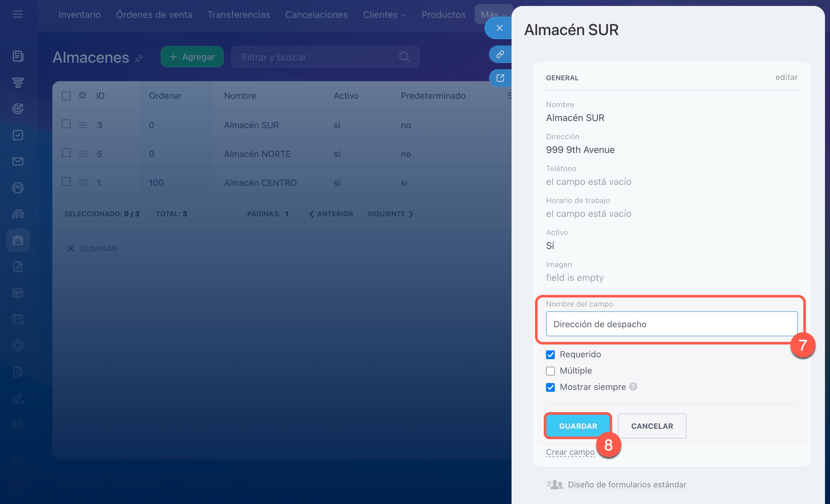Open the Órdenes de venta tab
The width and height of the screenshot is (830, 504).
coord(154,14)
